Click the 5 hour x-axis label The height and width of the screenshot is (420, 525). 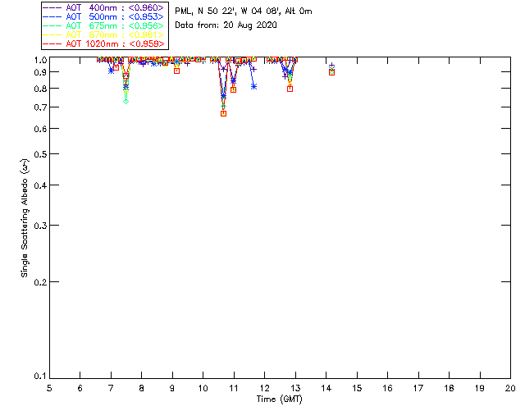pos(49,389)
